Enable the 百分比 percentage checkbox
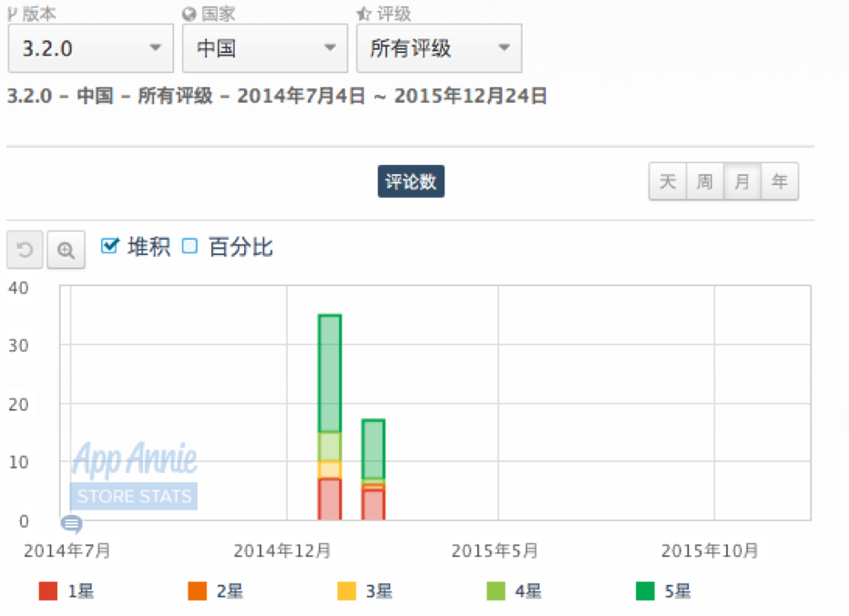The height and width of the screenshot is (616, 849). click(x=190, y=246)
